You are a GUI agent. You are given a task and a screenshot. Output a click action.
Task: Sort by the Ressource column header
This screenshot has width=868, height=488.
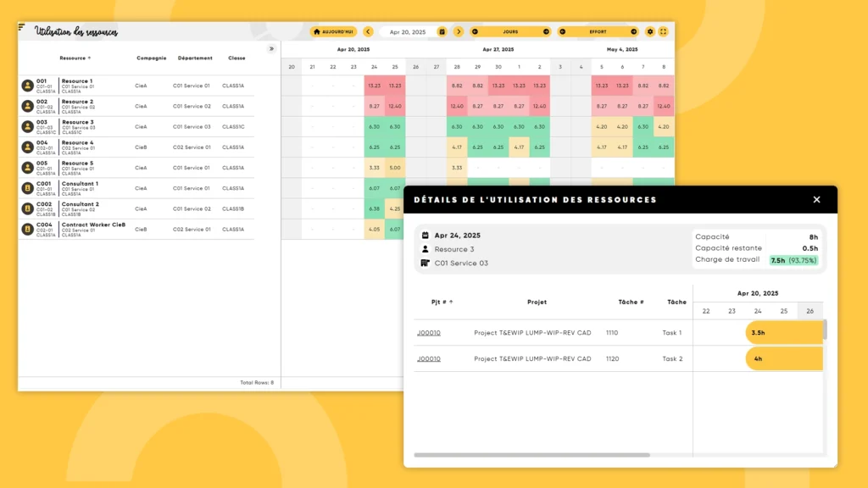(75, 58)
